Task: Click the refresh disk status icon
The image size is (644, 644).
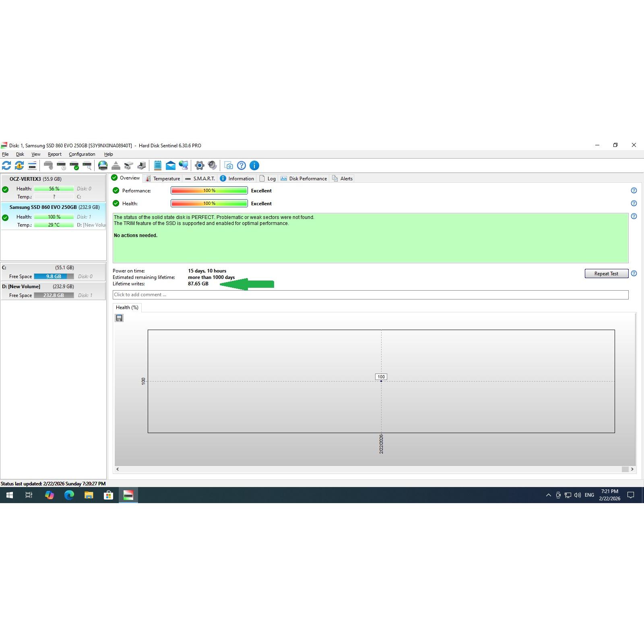Action: point(6,165)
